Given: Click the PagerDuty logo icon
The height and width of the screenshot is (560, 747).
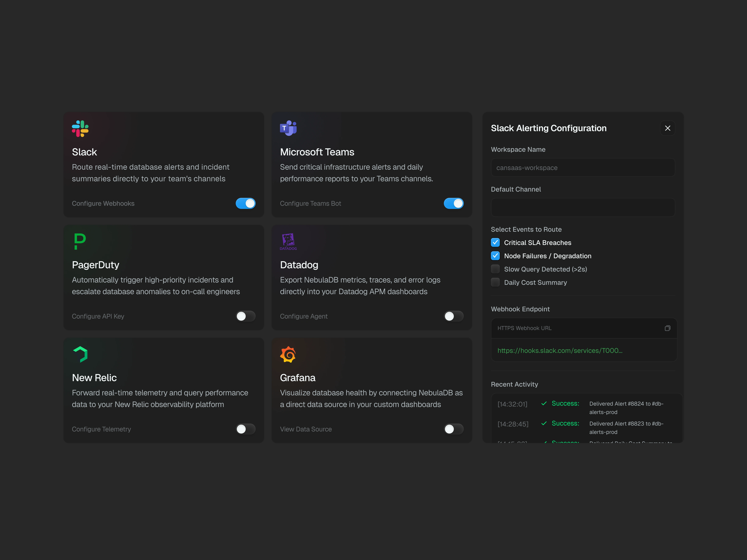Looking at the screenshot, I should tap(80, 241).
